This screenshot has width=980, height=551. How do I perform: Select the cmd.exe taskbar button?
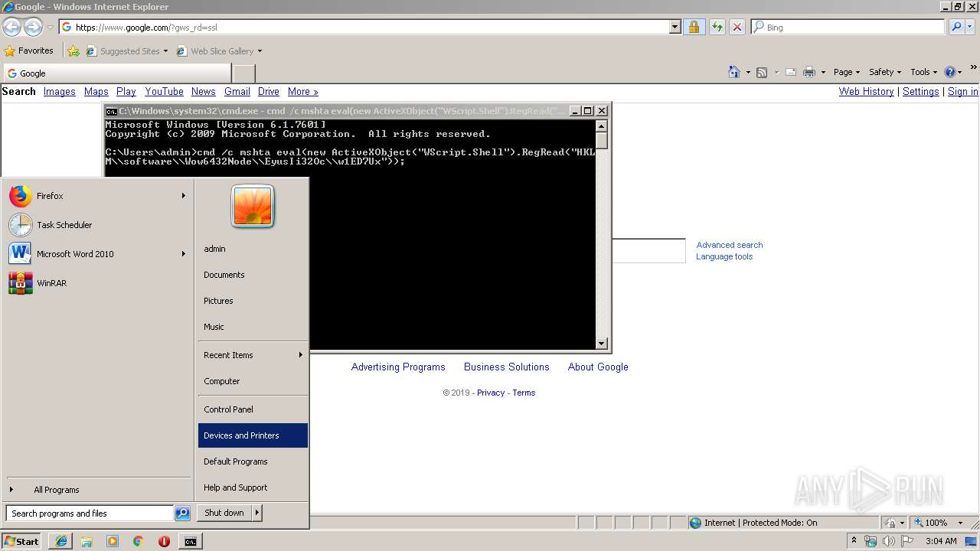[190, 541]
